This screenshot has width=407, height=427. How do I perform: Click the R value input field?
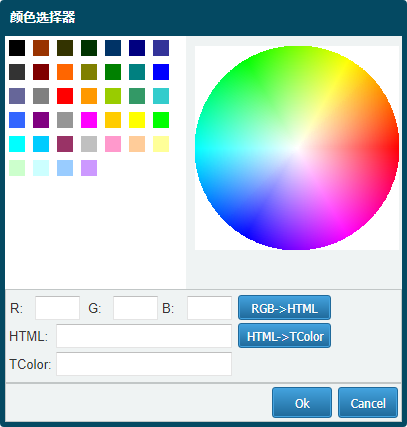click(x=57, y=308)
